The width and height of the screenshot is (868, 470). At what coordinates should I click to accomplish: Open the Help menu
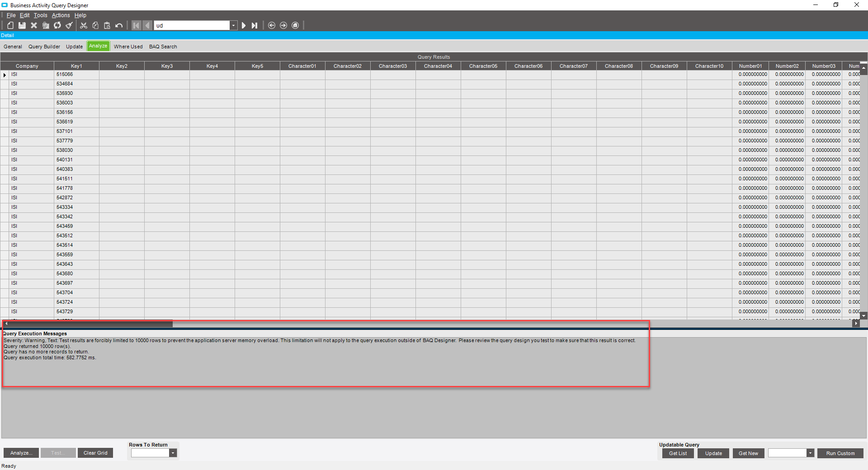80,15
